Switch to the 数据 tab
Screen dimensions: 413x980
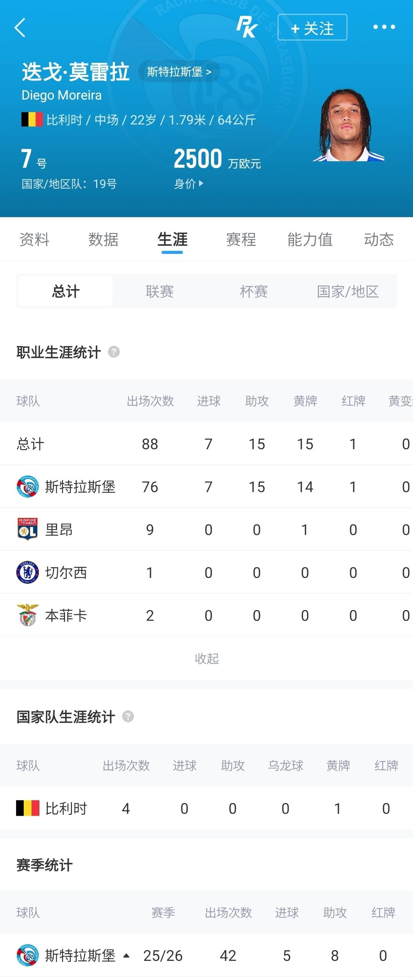(x=103, y=239)
